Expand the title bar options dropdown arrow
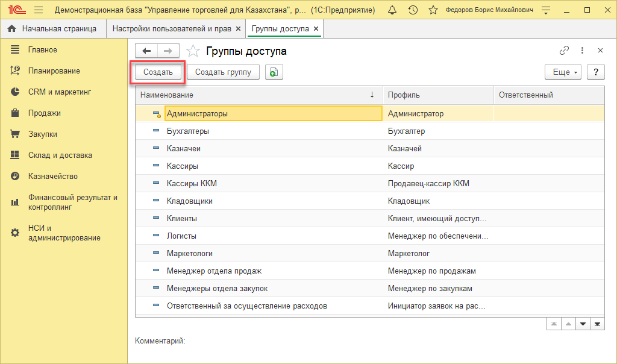The width and height of the screenshot is (617, 364). [x=545, y=10]
